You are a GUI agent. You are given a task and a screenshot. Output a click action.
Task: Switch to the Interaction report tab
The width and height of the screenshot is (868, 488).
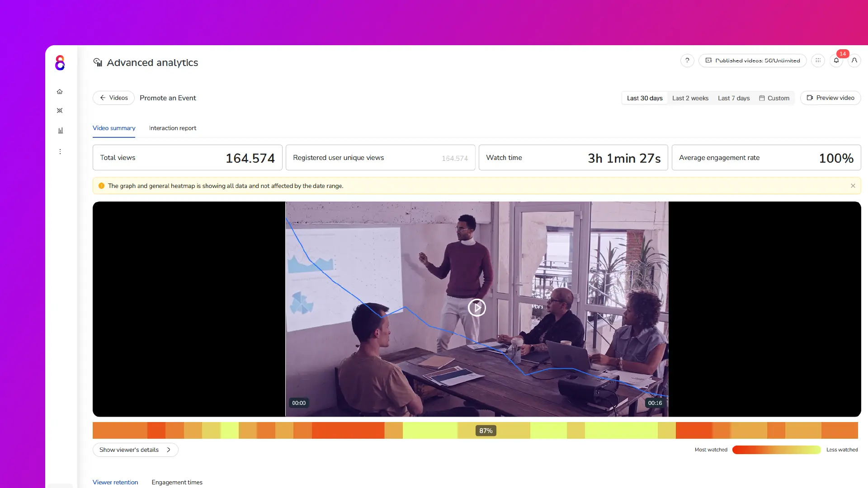(x=173, y=128)
